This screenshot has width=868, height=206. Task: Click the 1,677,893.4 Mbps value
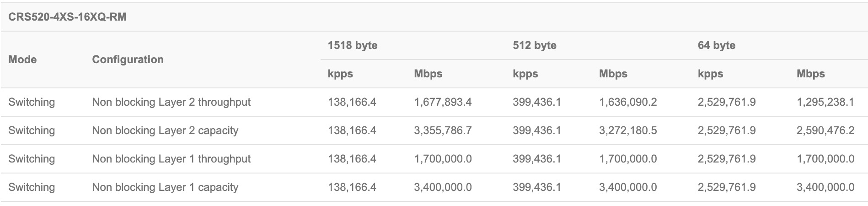[443, 102]
